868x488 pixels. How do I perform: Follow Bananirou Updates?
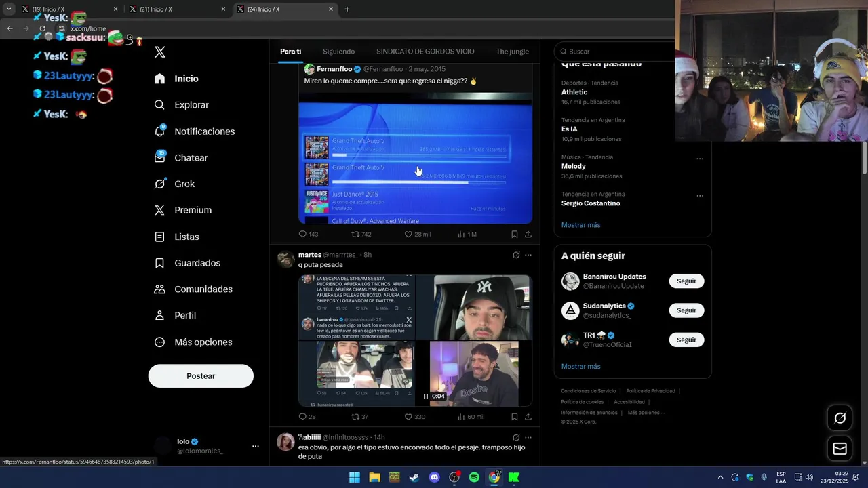[686, 281]
